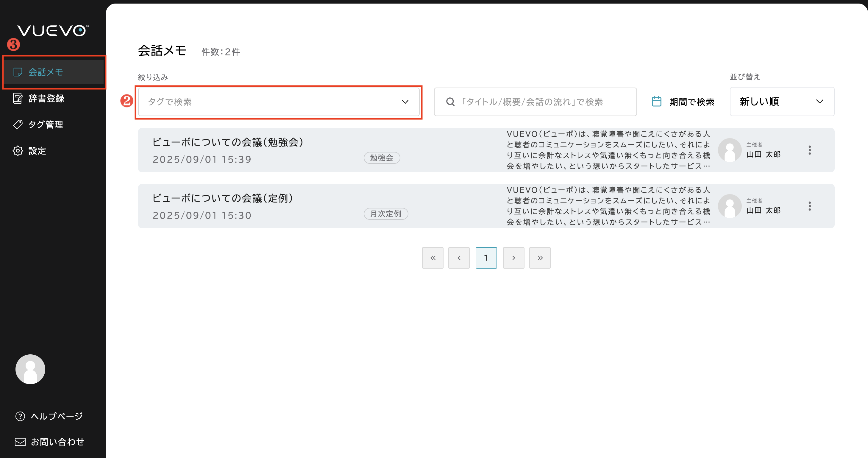Open ヘルプページ help link

56,416
